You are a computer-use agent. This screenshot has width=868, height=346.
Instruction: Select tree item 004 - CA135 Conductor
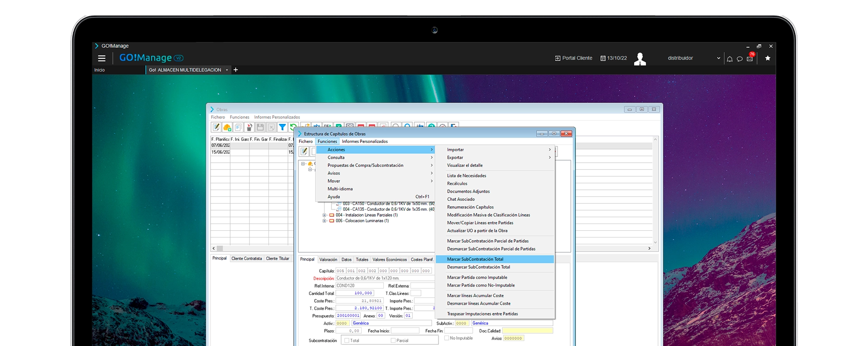coord(388,209)
